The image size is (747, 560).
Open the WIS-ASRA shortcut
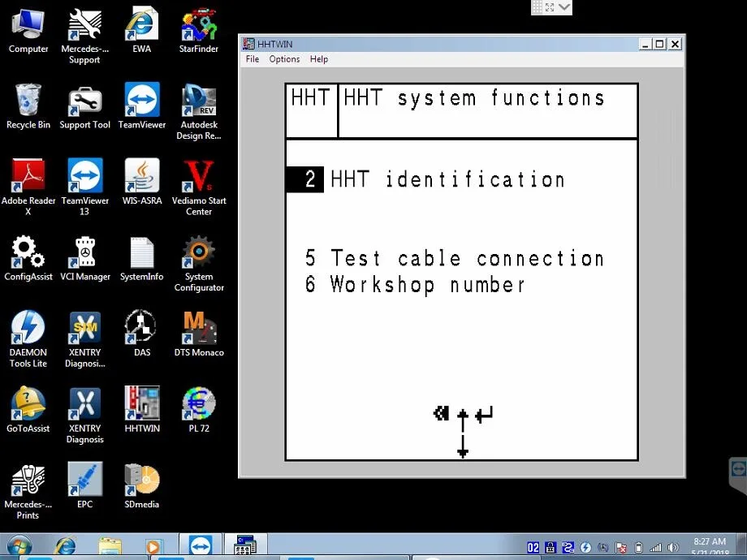(x=141, y=183)
